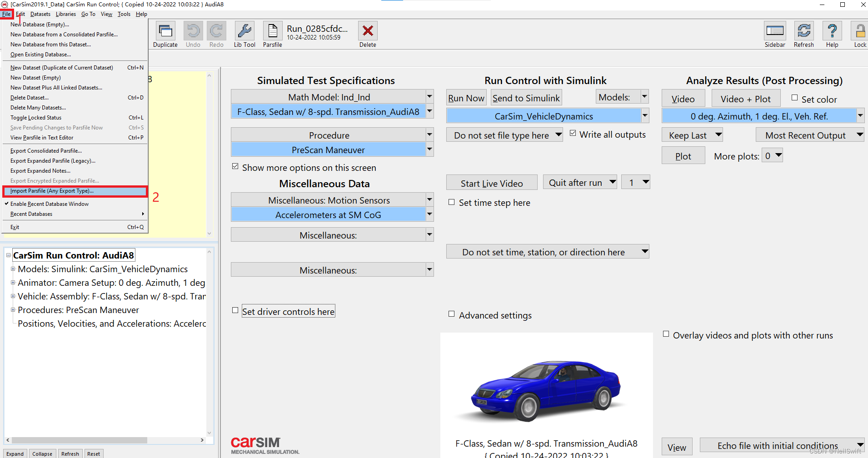Expand the Models: Simulink tree node
This screenshot has width=868, height=458.
point(13,269)
